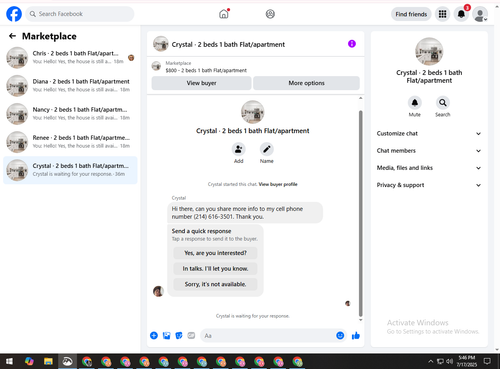
Task: Click the listing thumbnail in chat header
Action: coord(161,44)
